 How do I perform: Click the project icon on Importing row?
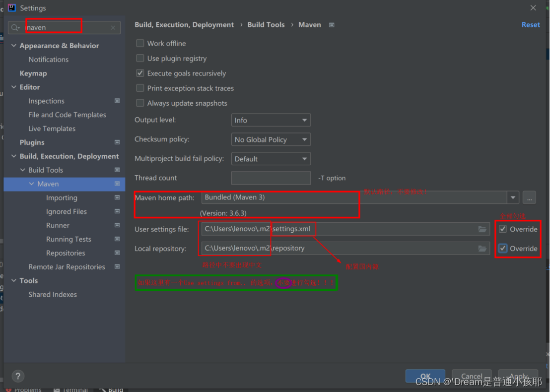pos(117,197)
